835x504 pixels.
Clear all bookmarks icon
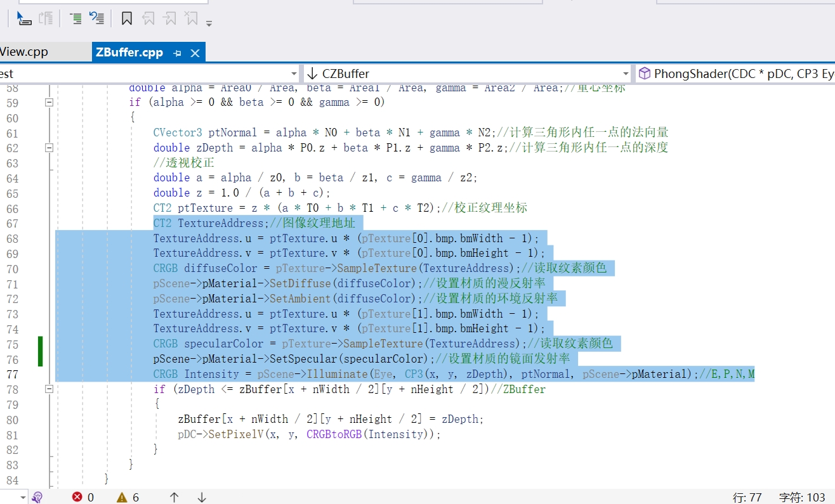coord(191,18)
